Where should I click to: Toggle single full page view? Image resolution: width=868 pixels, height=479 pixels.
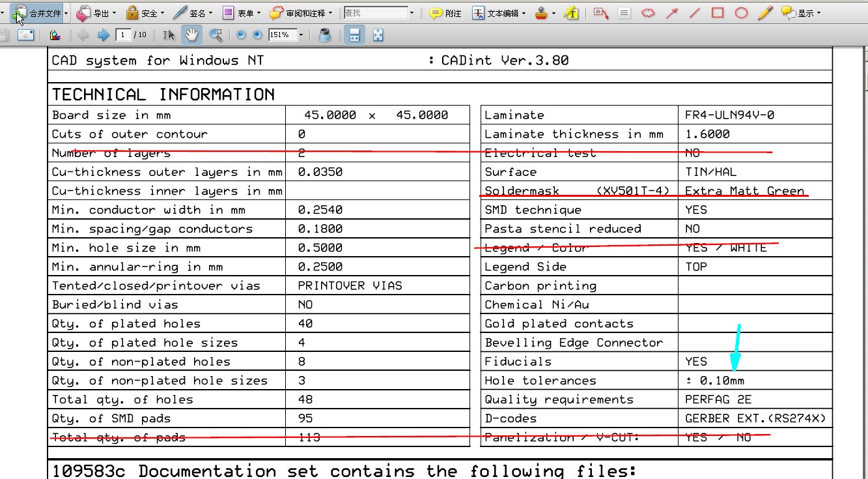(x=378, y=35)
